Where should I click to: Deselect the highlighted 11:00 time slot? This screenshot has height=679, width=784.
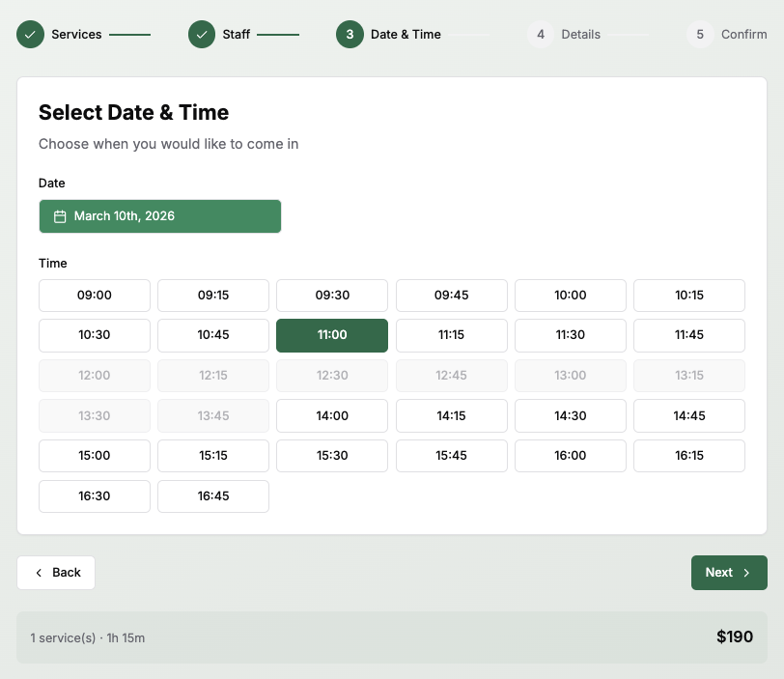tap(332, 335)
